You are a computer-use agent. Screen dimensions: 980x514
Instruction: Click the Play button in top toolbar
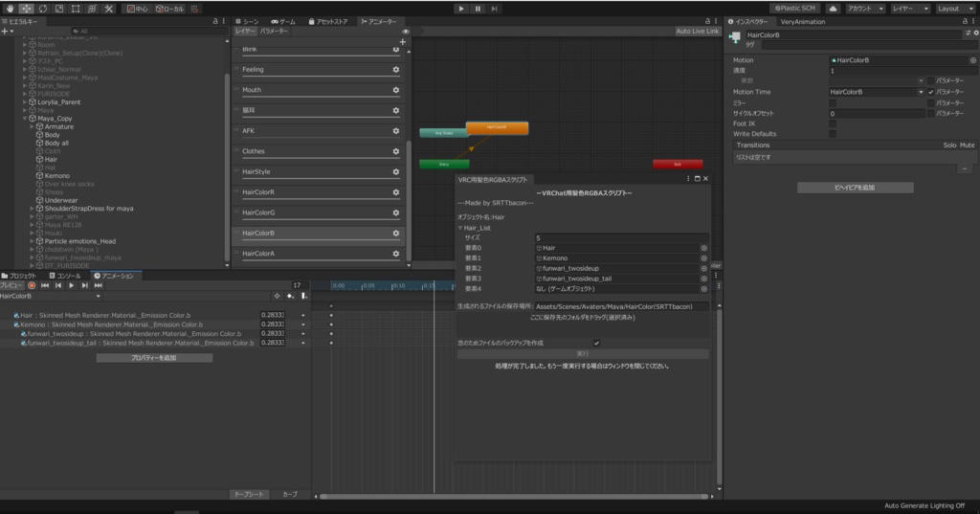[x=461, y=9]
